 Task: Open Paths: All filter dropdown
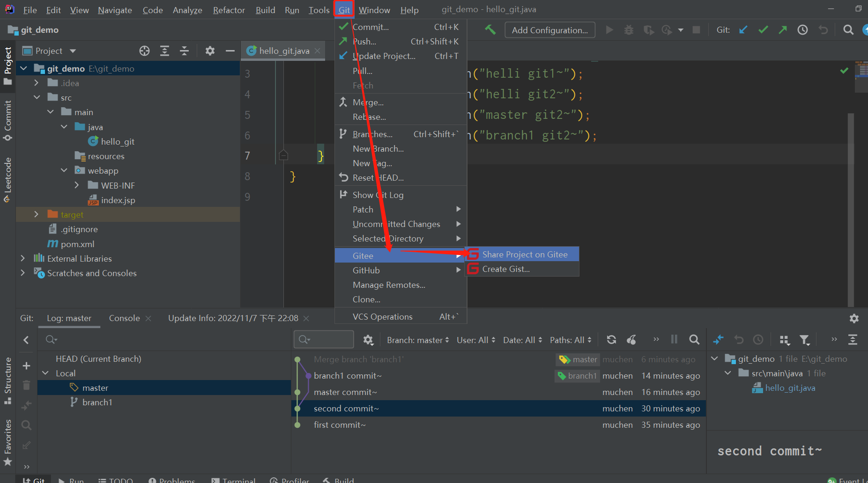click(x=571, y=340)
